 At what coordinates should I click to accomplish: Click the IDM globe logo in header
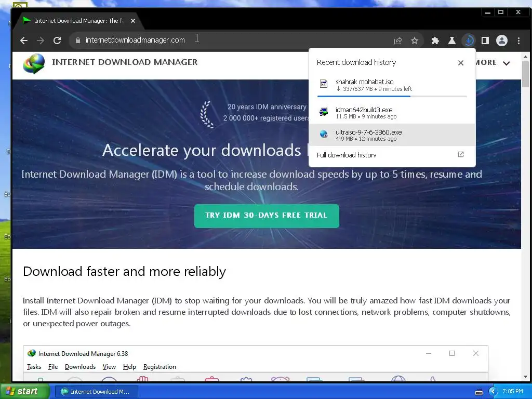coord(34,63)
